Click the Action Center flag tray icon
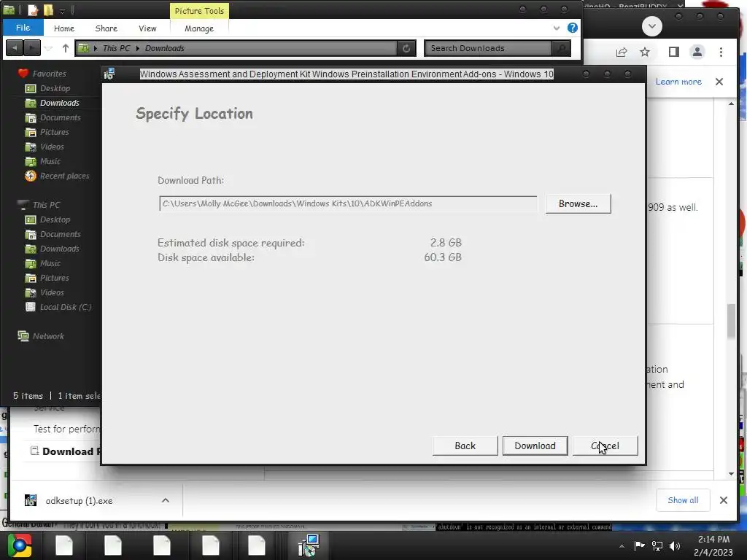The image size is (747, 560). (x=639, y=545)
